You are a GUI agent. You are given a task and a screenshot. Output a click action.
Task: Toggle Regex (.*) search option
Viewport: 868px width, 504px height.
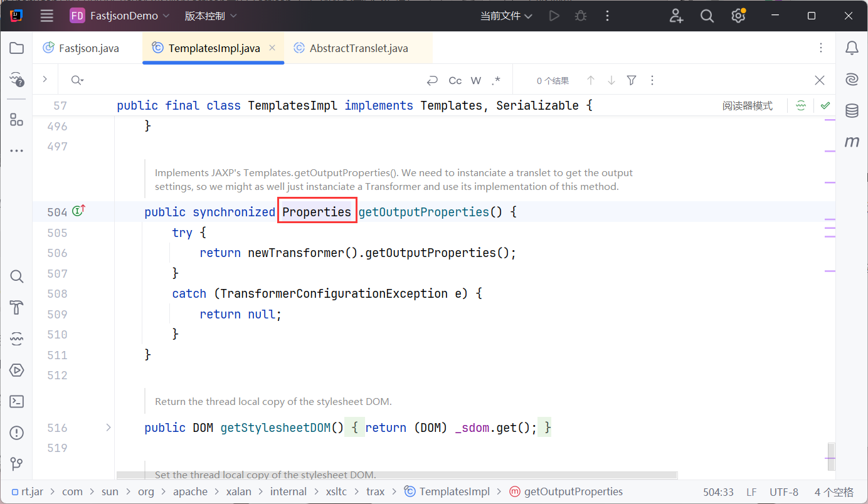[496, 80]
